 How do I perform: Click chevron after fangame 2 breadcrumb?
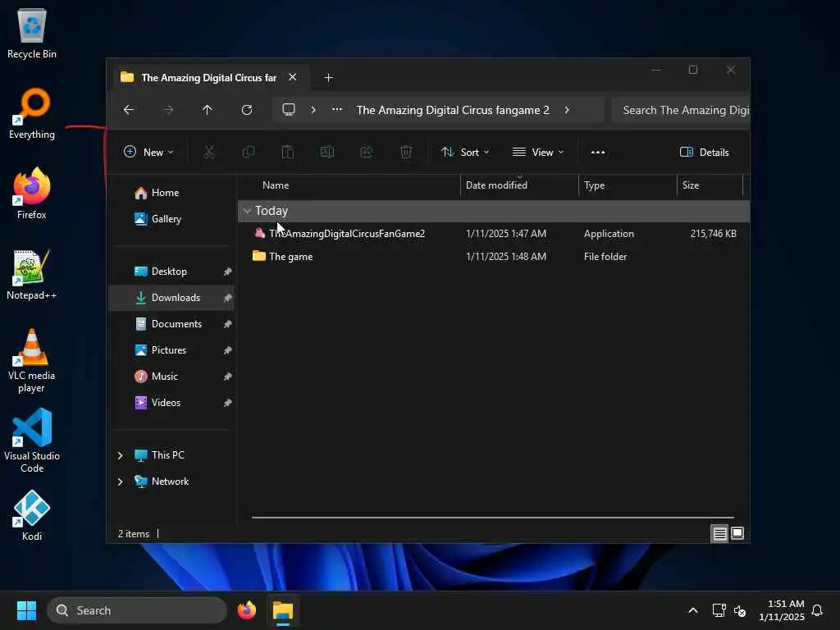(567, 110)
